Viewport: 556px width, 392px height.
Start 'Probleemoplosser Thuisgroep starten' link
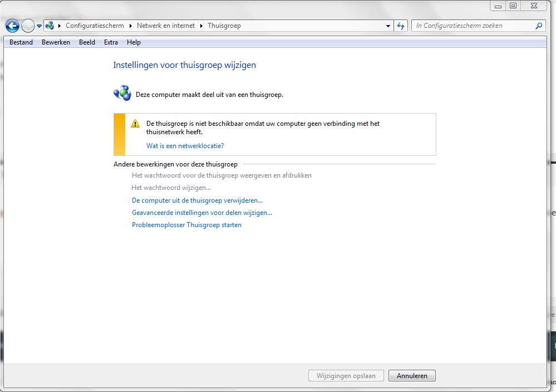[186, 225]
